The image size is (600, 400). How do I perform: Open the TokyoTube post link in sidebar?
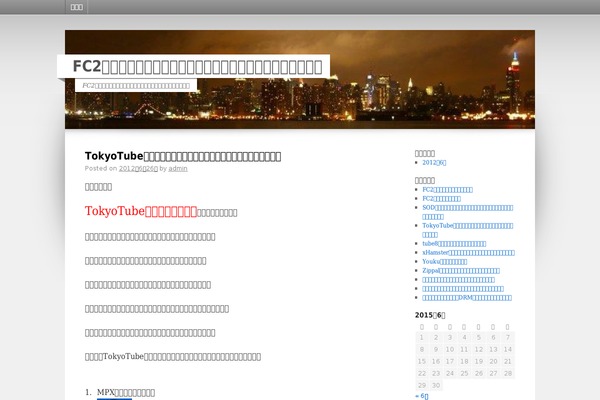coord(468,230)
